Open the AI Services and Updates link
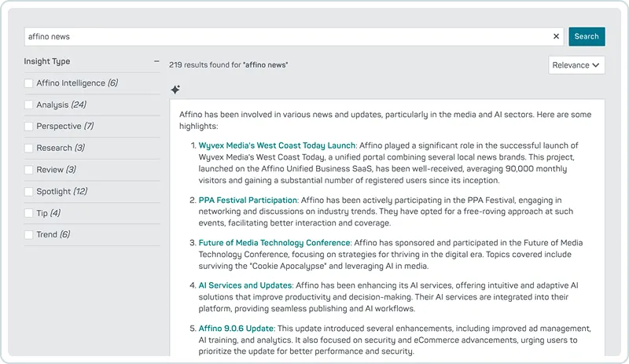The width and height of the screenshot is (629, 364). [x=245, y=285]
